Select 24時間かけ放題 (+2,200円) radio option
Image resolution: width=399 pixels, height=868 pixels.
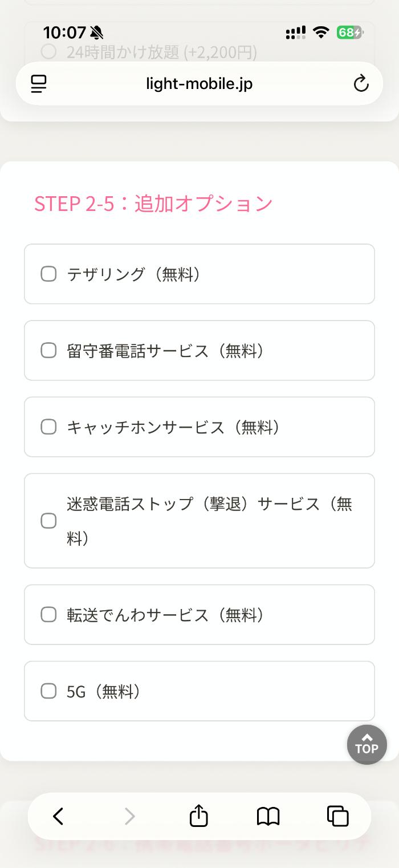tap(49, 52)
